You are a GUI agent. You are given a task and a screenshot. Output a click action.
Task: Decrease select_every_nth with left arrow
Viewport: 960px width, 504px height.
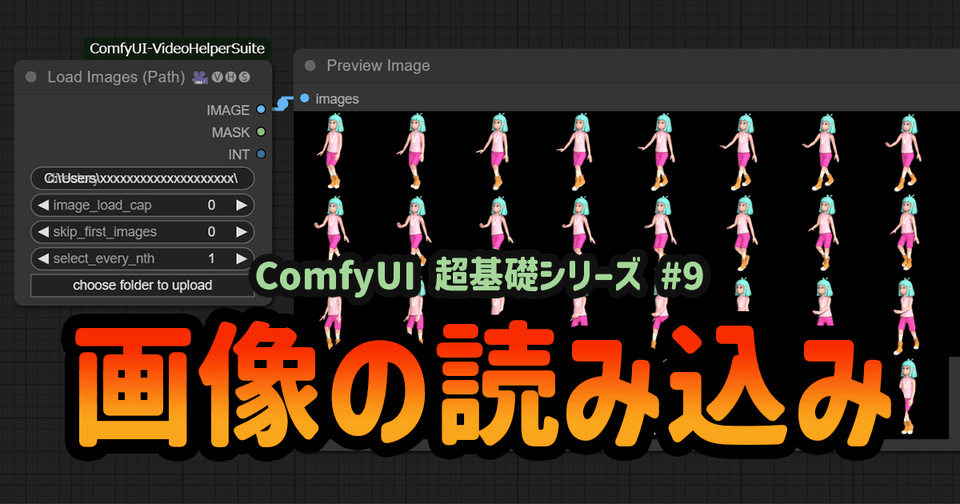coord(43,258)
